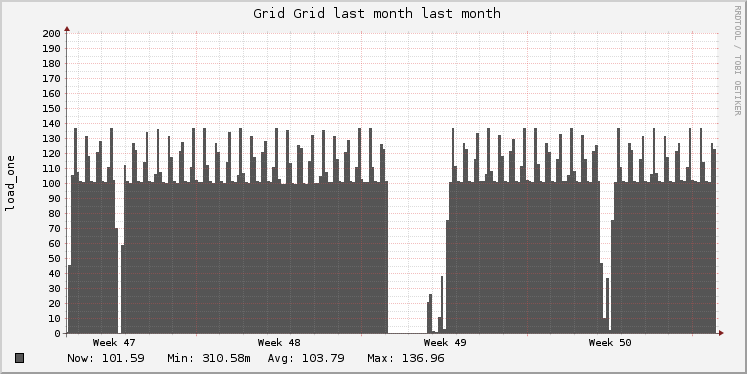Click the 'Now: 101.59' statistic
The height and width of the screenshot is (374, 747).
106,358
